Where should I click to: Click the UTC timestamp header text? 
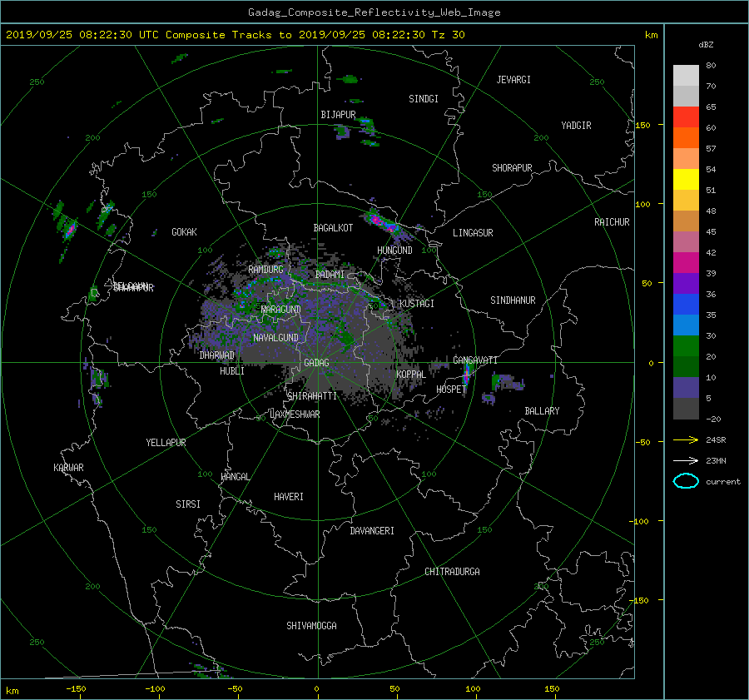click(235, 35)
